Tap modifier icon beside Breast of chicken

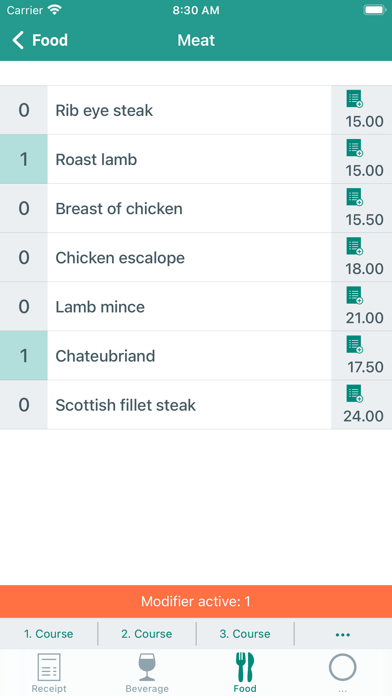(x=355, y=197)
